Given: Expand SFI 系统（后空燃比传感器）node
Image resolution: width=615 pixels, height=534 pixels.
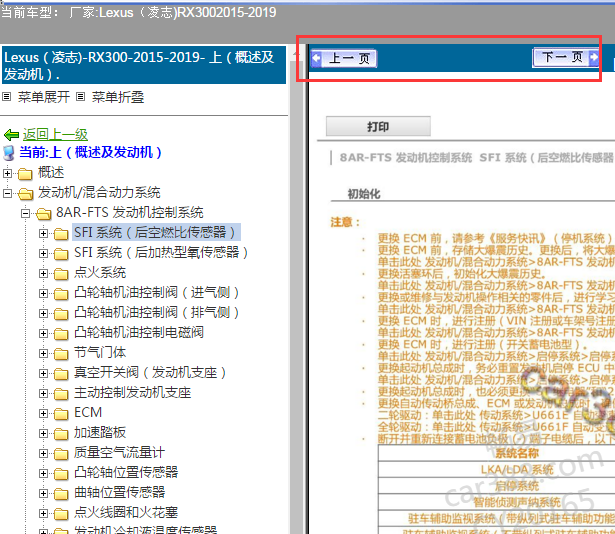Looking at the screenshot, I should [44, 233].
